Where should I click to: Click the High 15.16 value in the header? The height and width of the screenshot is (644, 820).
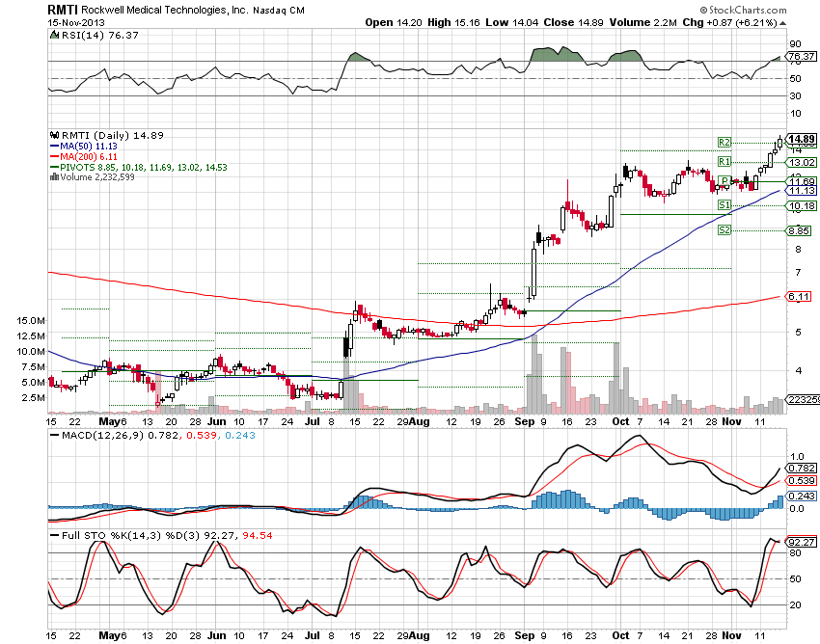click(453, 22)
